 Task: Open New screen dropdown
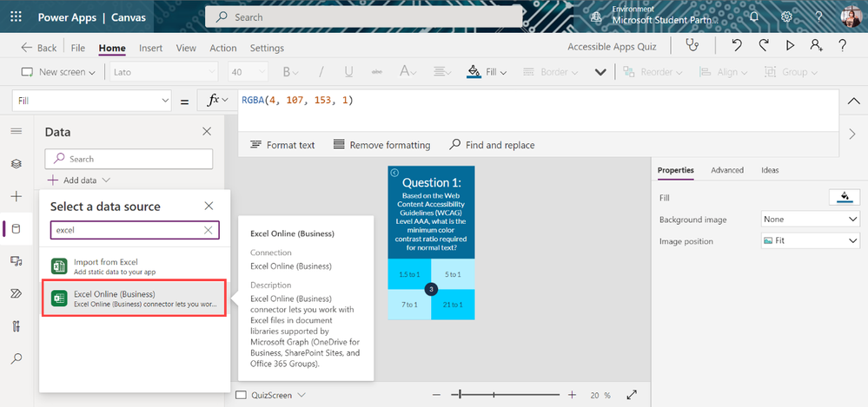point(58,72)
